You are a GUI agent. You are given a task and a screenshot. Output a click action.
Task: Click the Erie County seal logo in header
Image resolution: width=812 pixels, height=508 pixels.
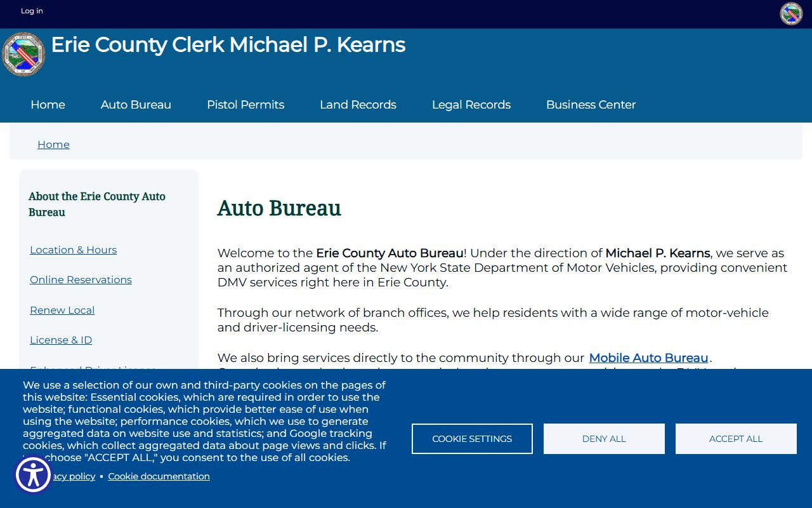(x=24, y=54)
